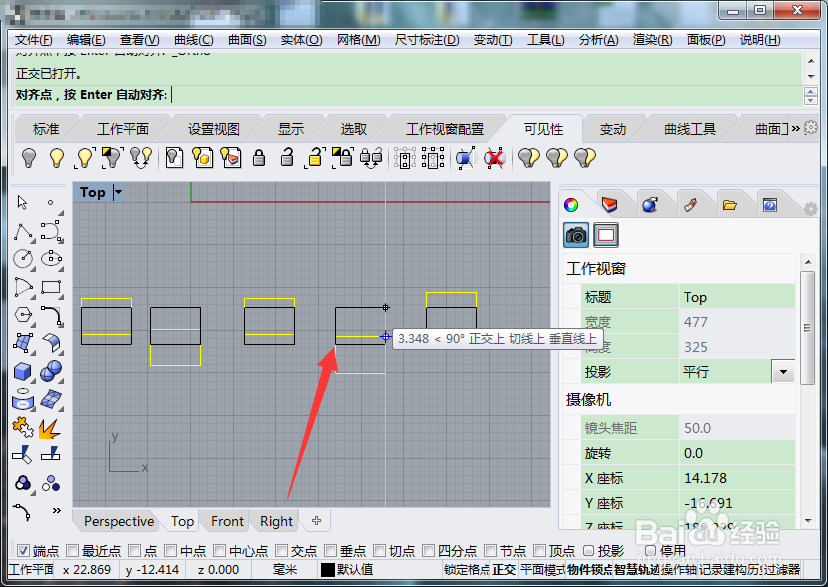The height and width of the screenshot is (587, 828).
Task: Toggle 物件锁点 in the status bar
Action: tap(590, 570)
